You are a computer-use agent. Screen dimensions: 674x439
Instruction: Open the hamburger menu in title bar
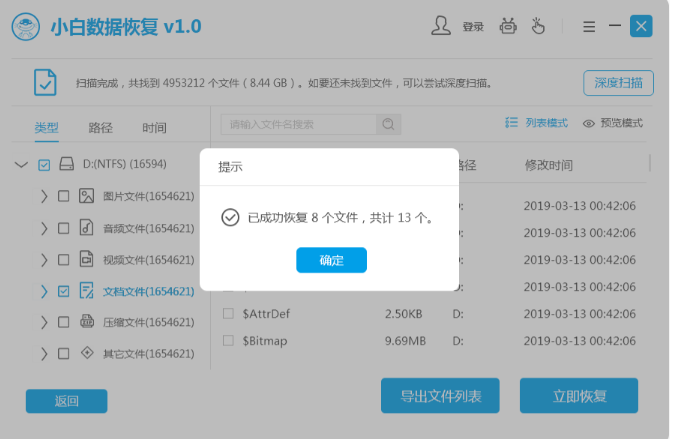point(589,27)
